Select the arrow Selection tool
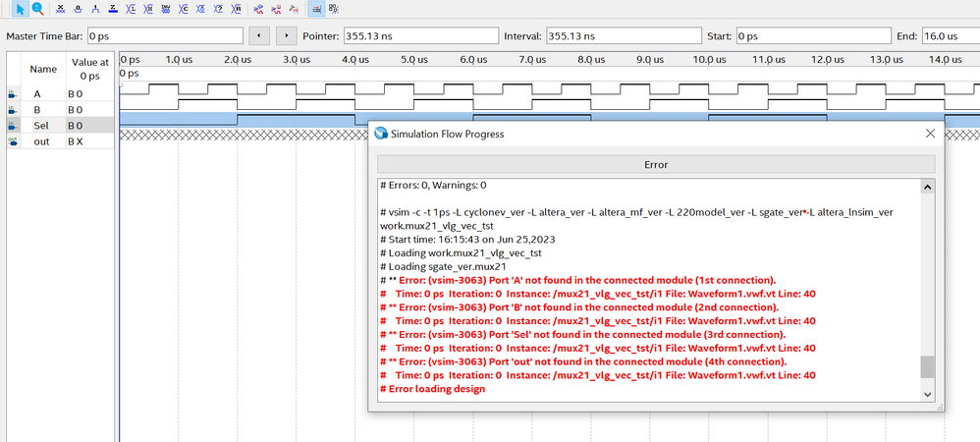The image size is (980, 442). click(x=20, y=9)
